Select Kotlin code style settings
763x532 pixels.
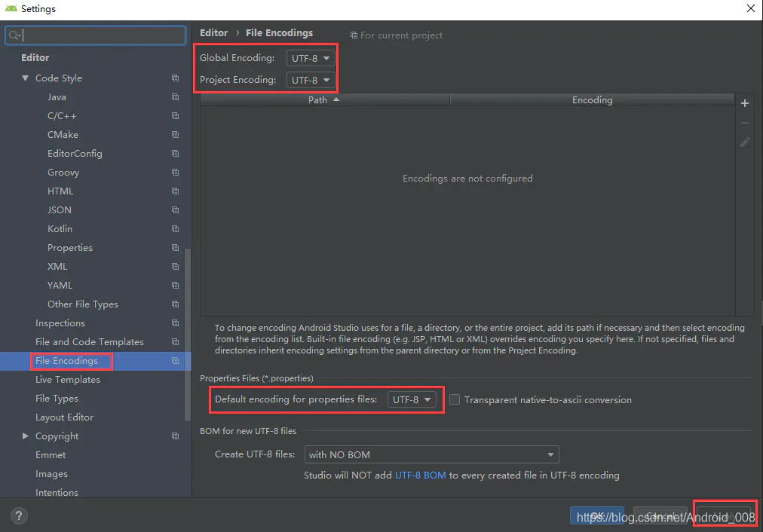point(60,228)
